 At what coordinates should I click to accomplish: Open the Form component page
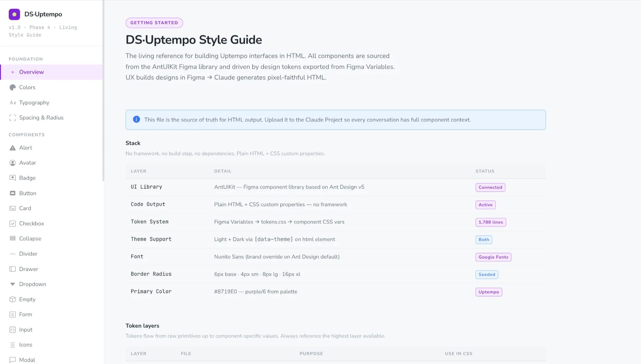52,315
